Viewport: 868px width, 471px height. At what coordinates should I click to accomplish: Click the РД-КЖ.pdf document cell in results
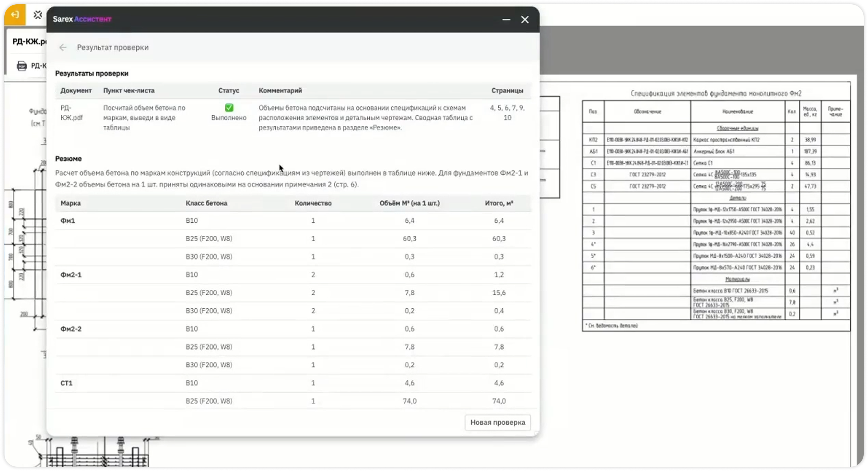(x=71, y=112)
